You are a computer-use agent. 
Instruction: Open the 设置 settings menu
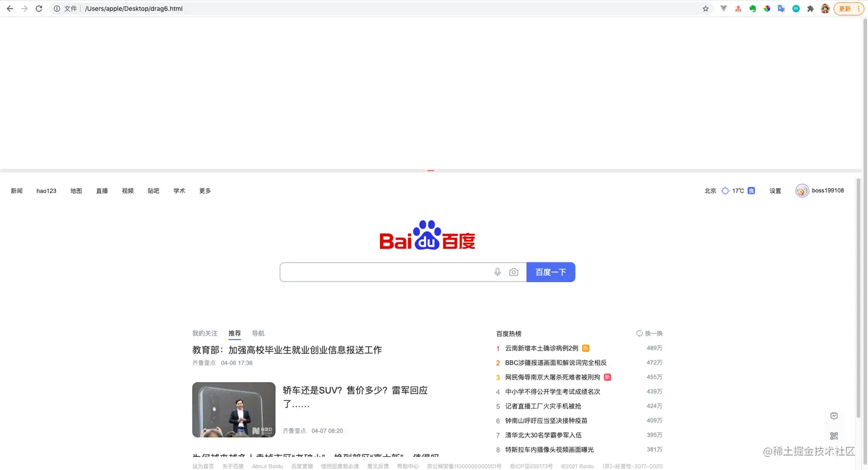(775, 191)
